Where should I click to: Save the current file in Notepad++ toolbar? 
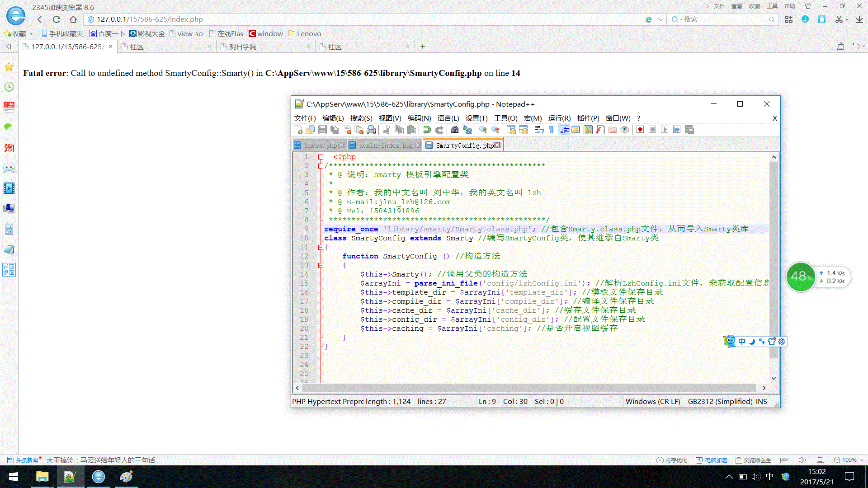(x=322, y=130)
